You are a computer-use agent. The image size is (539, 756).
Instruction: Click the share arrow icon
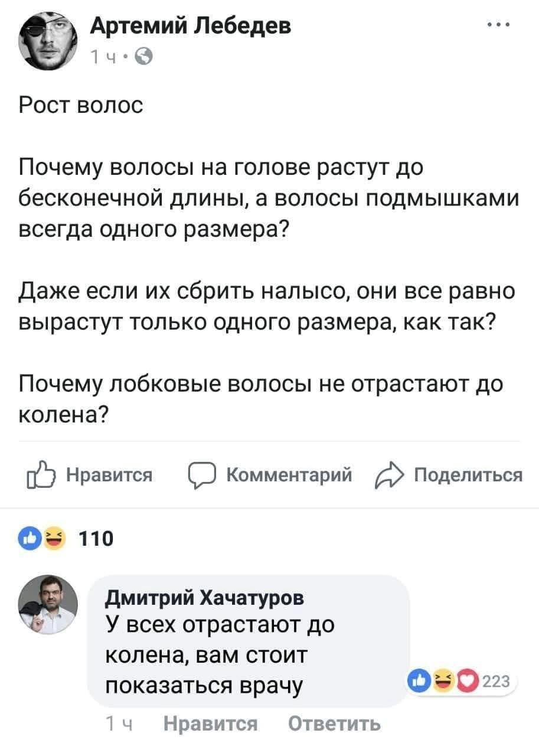point(388,475)
